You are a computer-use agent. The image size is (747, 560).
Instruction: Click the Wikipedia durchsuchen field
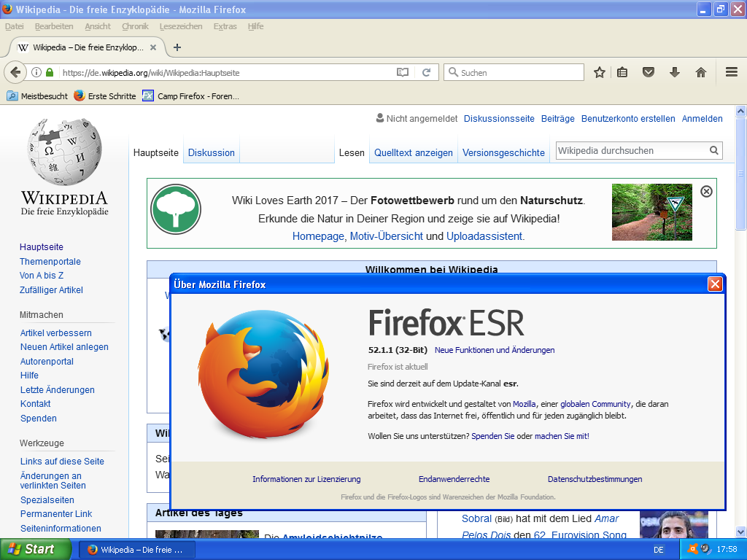pyautogui.click(x=632, y=150)
